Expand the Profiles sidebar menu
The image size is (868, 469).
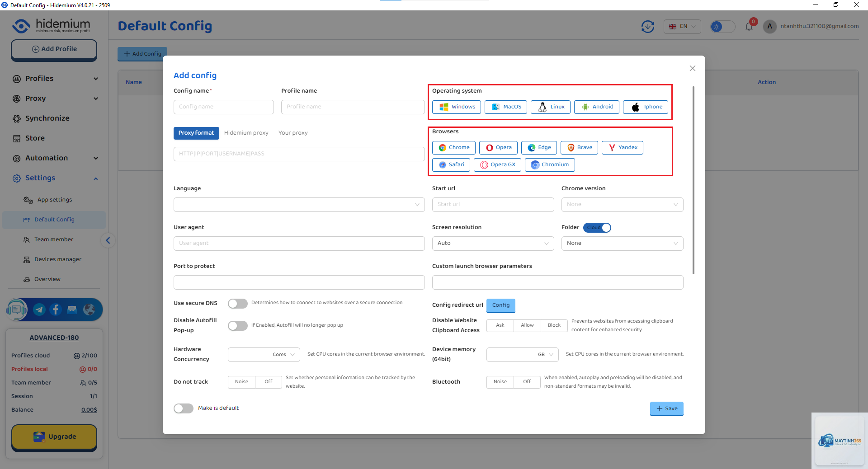pos(54,79)
